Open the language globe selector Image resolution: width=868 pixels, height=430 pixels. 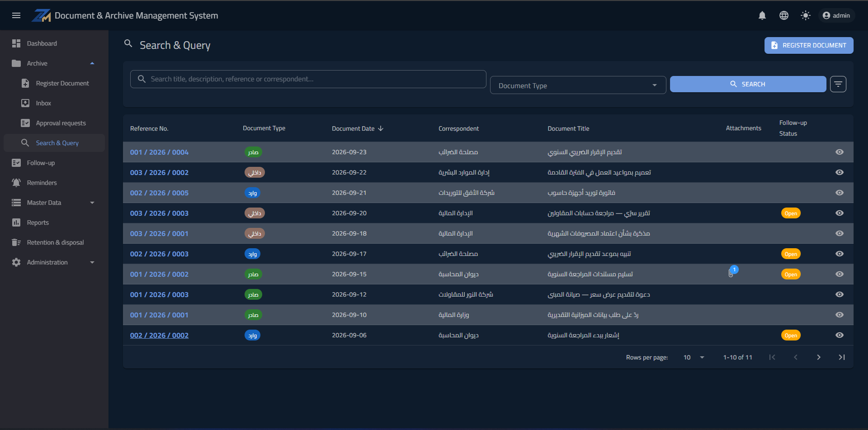(x=784, y=15)
